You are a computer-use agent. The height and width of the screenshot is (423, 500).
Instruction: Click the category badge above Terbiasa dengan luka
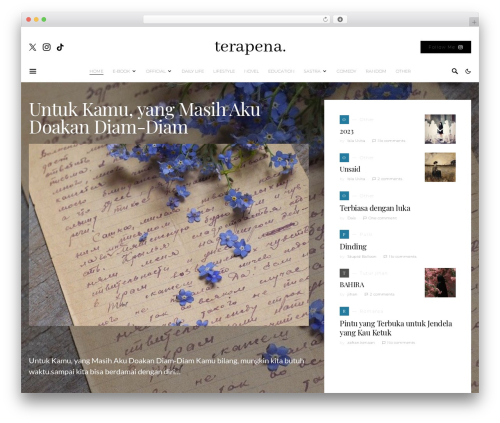pyautogui.click(x=344, y=196)
